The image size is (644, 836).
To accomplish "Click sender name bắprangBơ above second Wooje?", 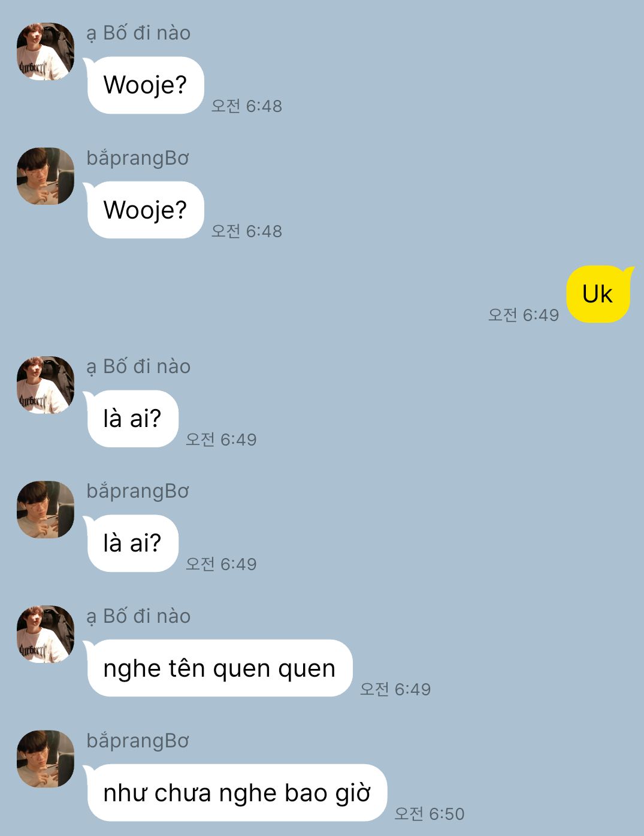I will pos(138,158).
